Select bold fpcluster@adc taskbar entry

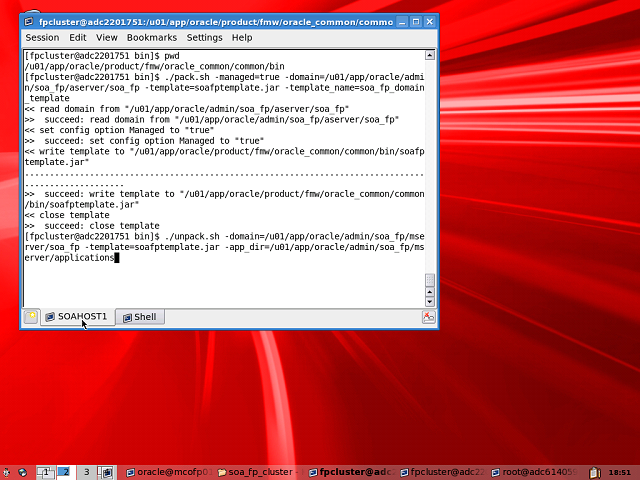point(352,472)
